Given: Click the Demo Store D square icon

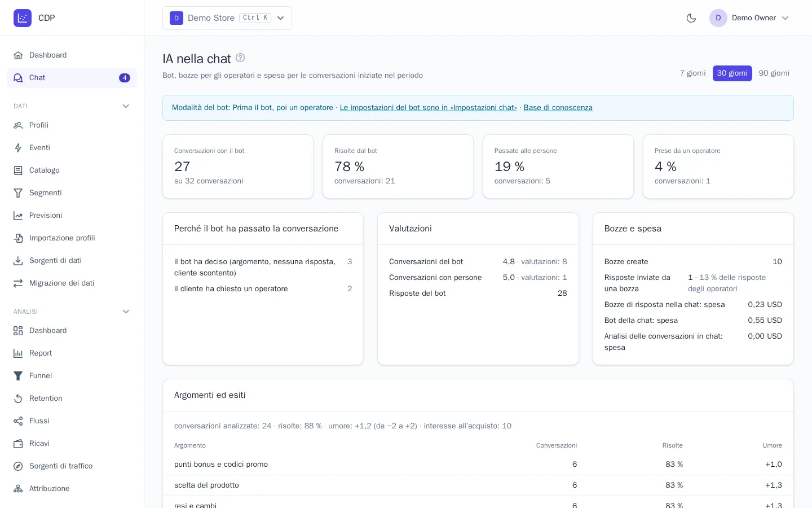Looking at the screenshot, I should 176,18.
